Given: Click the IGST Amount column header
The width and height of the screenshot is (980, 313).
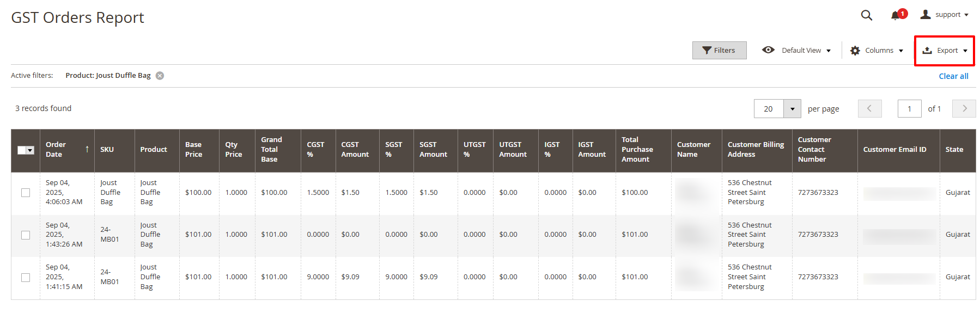Looking at the screenshot, I should click(x=594, y=150).
